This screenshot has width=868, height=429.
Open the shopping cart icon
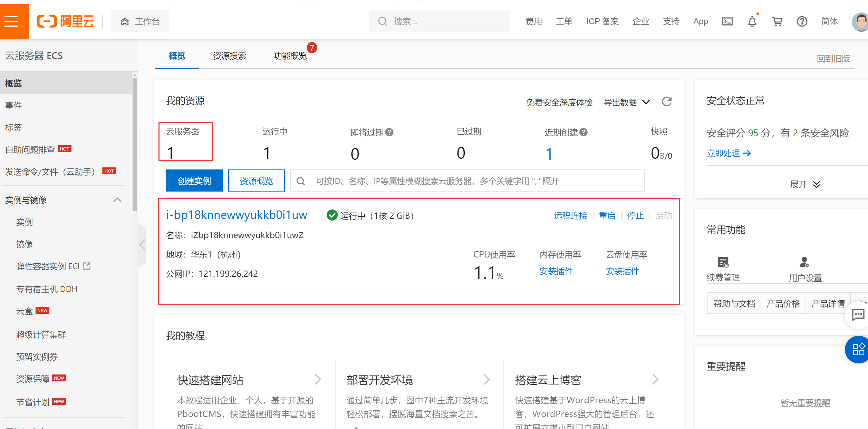(777, 21)
